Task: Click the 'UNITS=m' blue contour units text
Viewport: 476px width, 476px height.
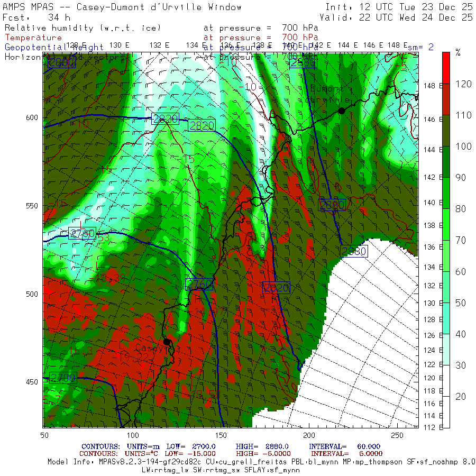Action: (143, 446)
